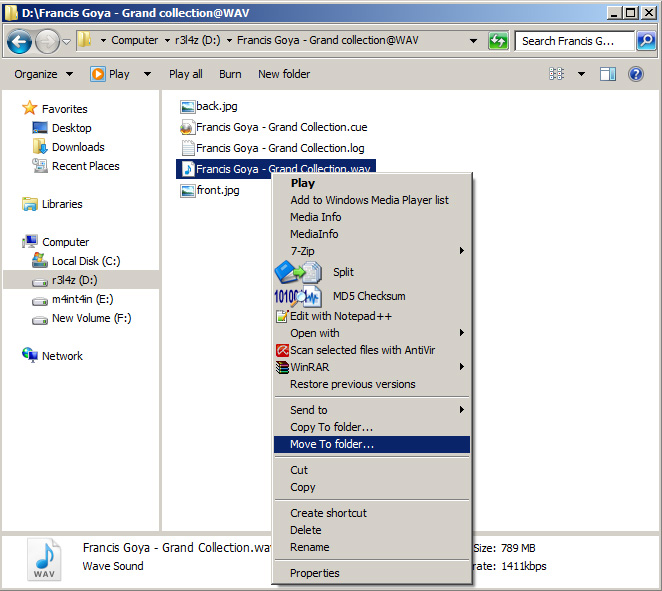
Task: Click the blue Help icon
Action: (x=635, y=74)
